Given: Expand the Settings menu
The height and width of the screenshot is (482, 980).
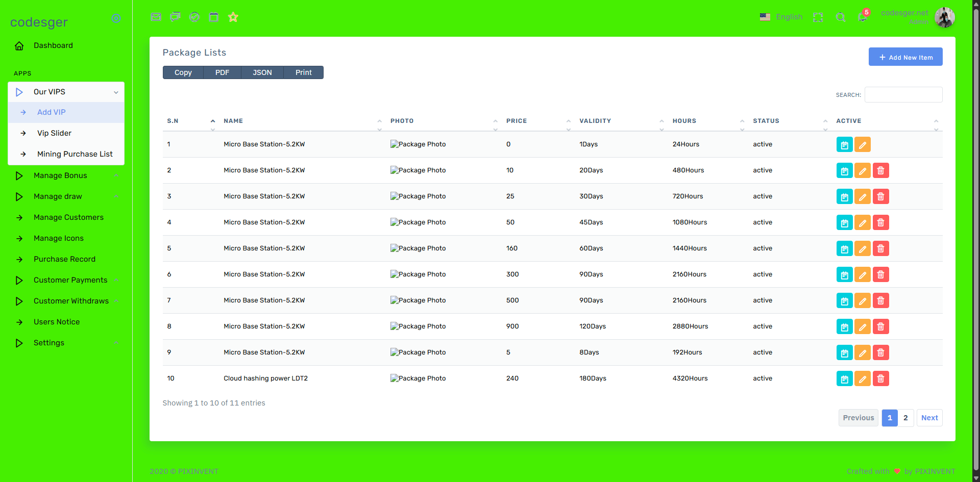Looking at the screenshot, I should [66, 343].
